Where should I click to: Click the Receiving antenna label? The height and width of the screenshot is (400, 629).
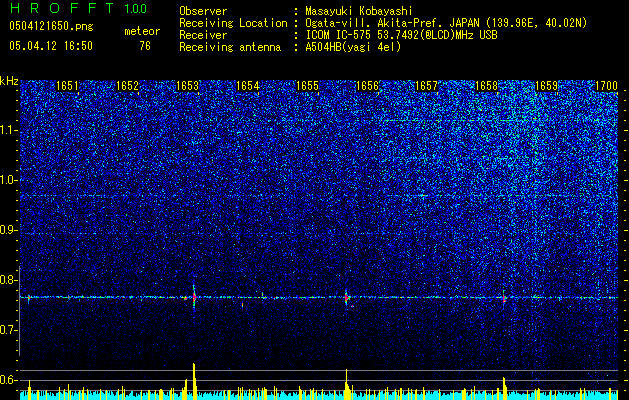pyautogui.click(x=230, y=47)
